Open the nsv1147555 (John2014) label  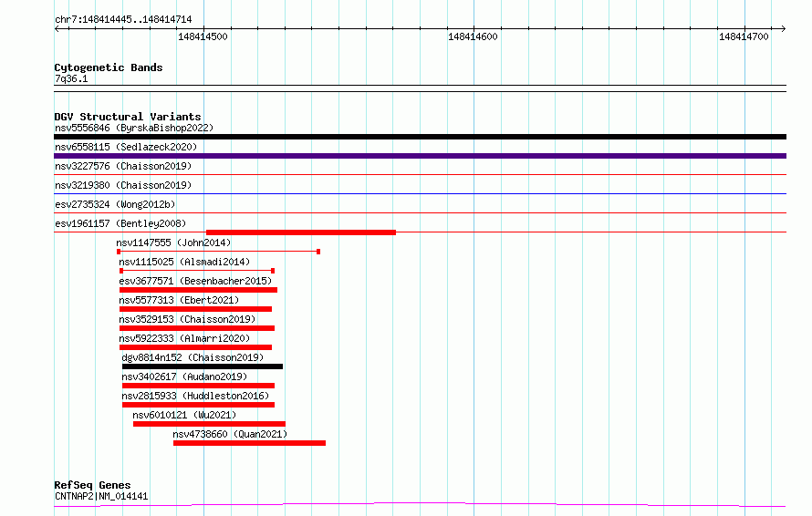click(x=173, y=243)
